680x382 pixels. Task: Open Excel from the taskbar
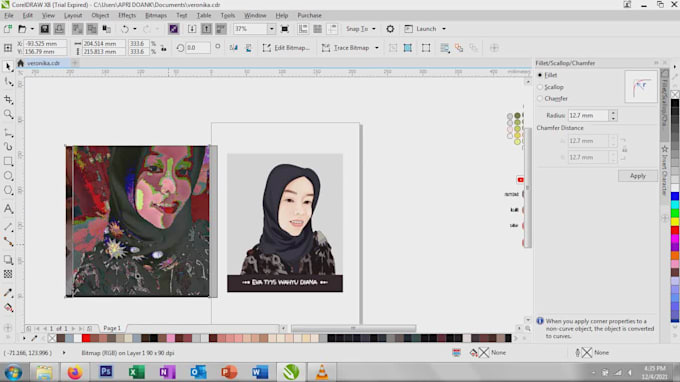(137, 372)
